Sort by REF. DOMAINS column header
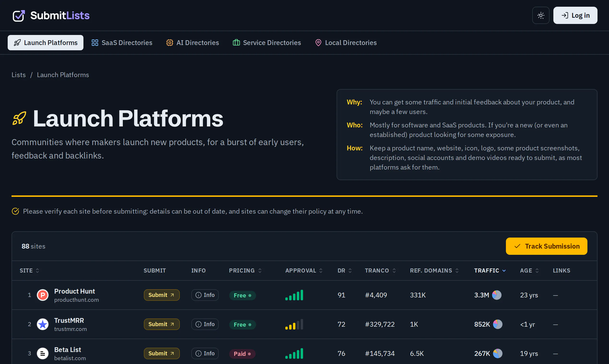The image size is (609, 364). [434, 271]
